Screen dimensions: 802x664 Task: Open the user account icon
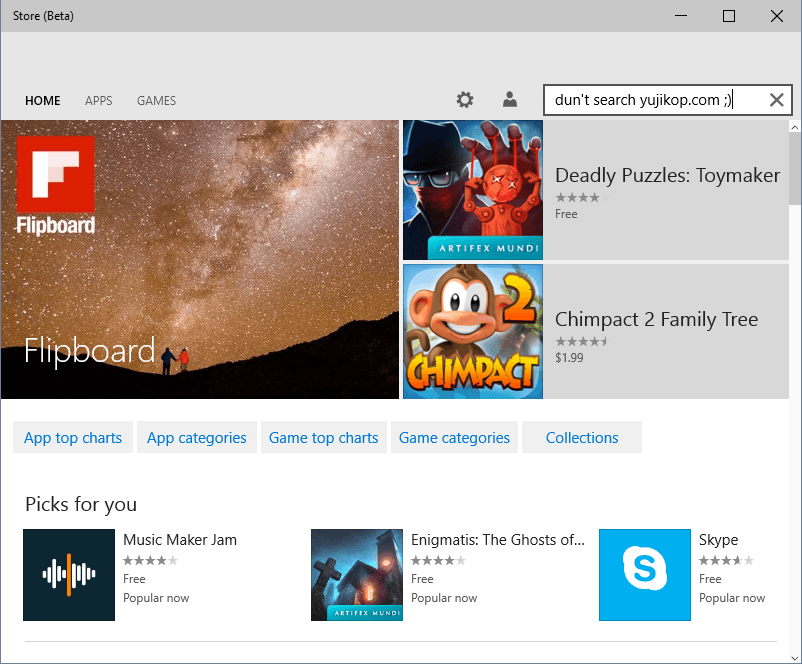click(509, 99)
